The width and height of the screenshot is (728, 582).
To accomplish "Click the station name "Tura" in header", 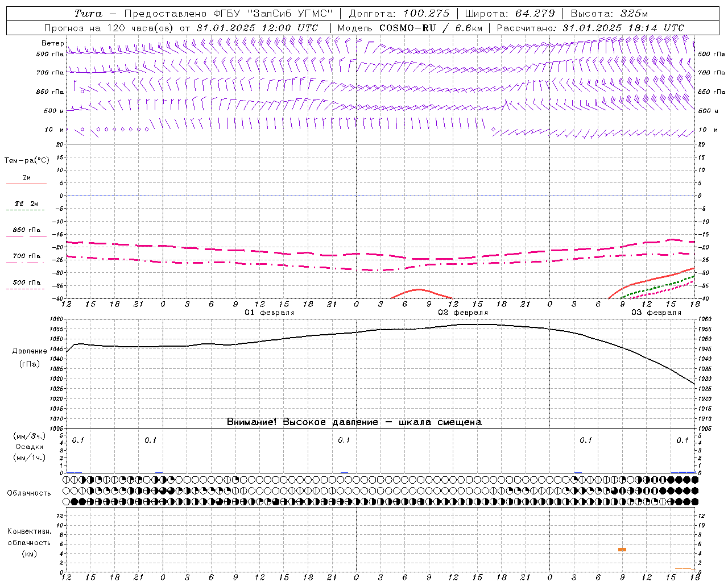I will pos(88,13).
